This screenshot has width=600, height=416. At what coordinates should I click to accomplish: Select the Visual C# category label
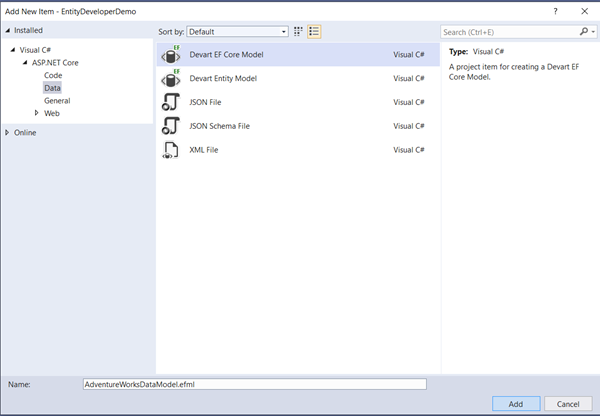[35, 50]
